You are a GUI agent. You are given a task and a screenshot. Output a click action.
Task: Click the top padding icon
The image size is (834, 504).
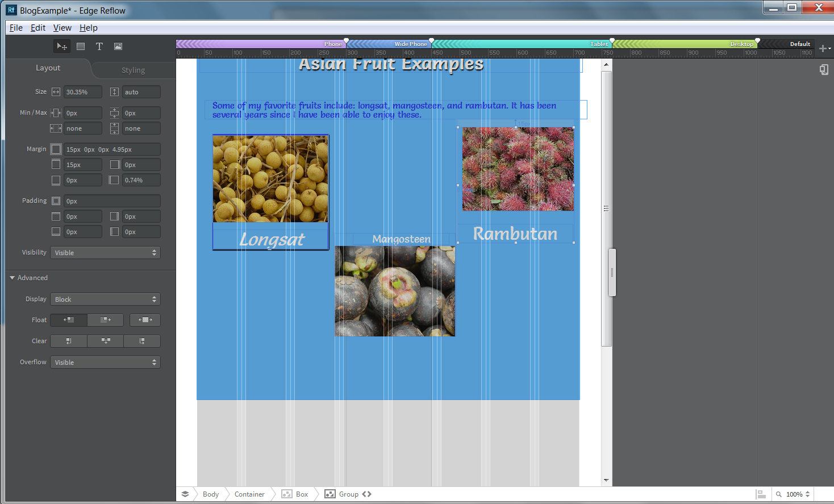click(x=56, y=216)
